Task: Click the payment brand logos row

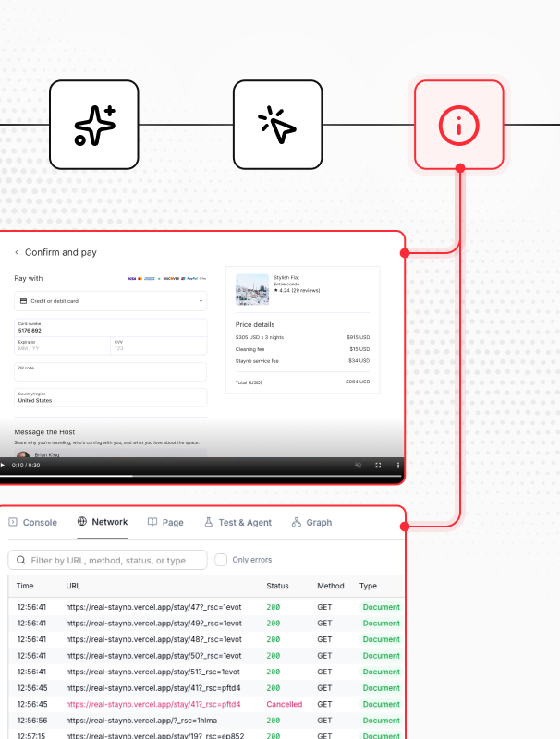Action: pyautogui.click(x=167, y=279)
